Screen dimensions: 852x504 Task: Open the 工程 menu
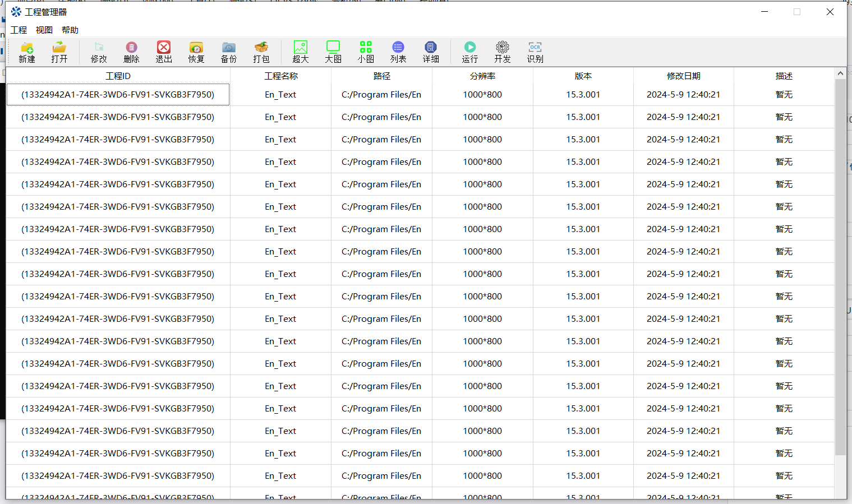[x=19, y=30]
